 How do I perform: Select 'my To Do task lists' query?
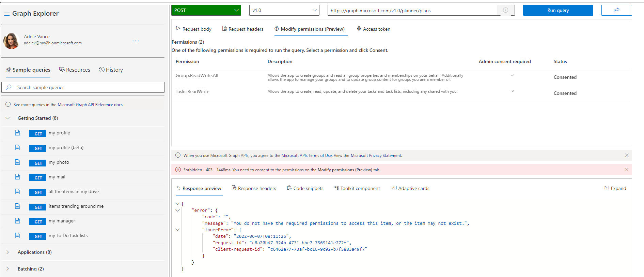click(x=68, y=236)
